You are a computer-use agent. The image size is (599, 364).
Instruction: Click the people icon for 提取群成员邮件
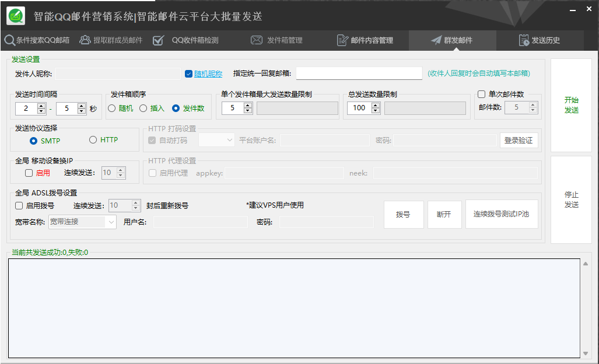point(85,40)
